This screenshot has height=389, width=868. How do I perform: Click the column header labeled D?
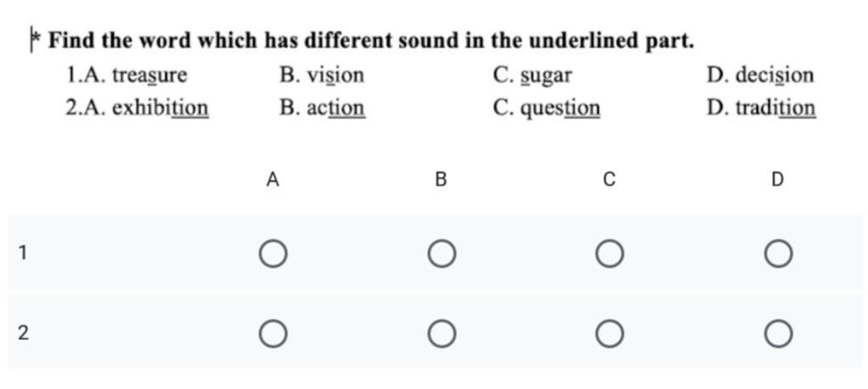point(778,180)
